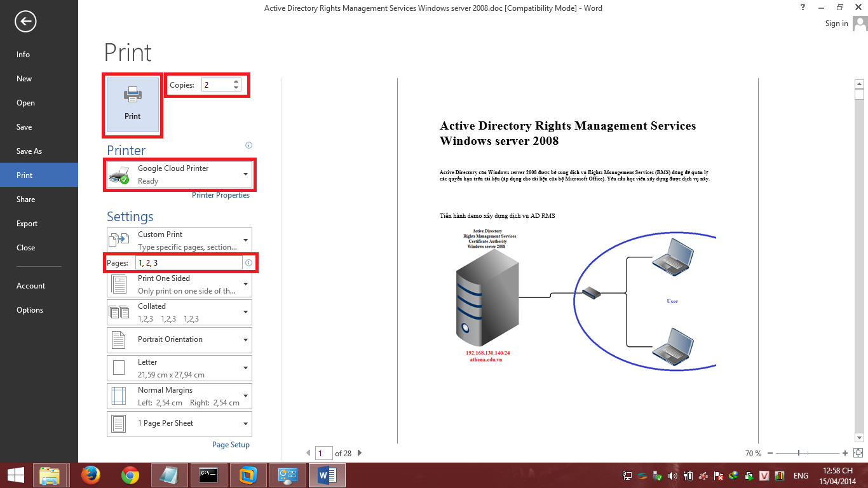Image resolution: width=868 pixels, height=488 pixels.
Task: Click the preview scrollbar down arrow
Action: tap(859, 437)
